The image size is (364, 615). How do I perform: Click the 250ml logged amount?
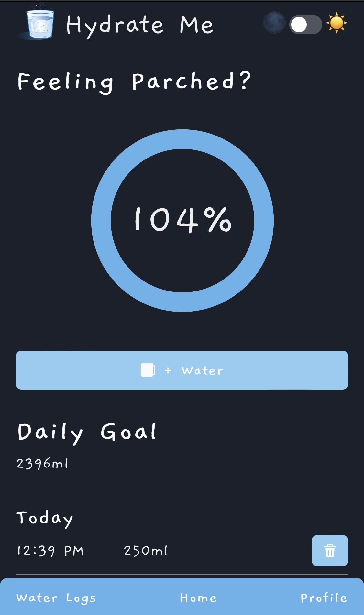point(146,551)
